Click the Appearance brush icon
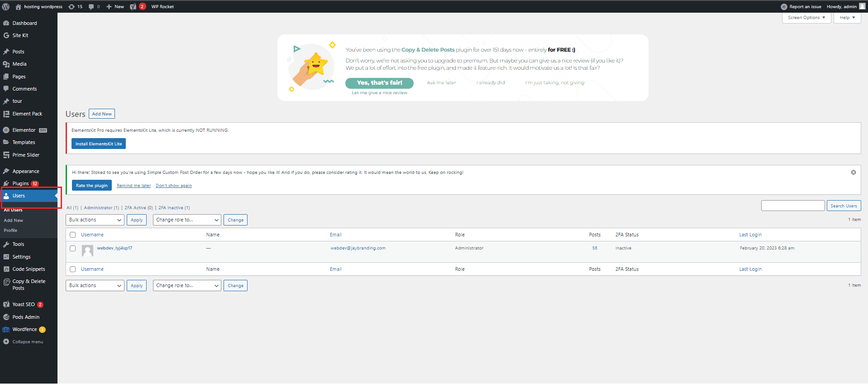Viewport: 868px width, 384px height. click(6, 171)
